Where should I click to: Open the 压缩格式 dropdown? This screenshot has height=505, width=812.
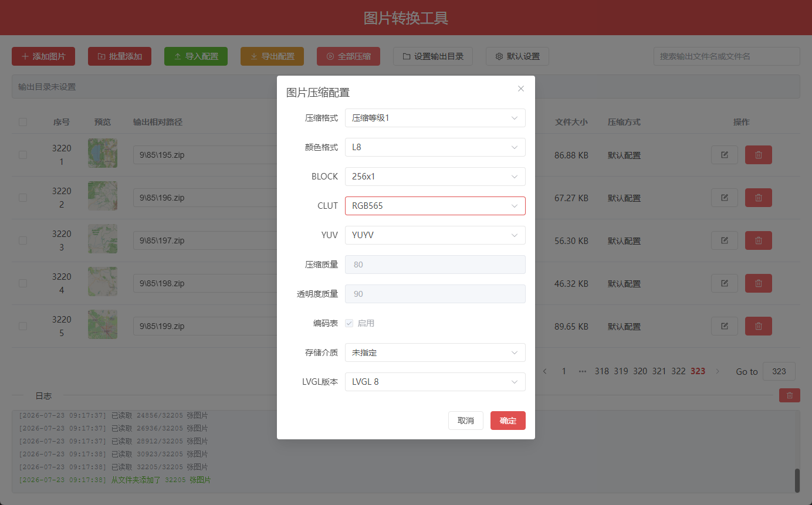[x=435, y=118]
